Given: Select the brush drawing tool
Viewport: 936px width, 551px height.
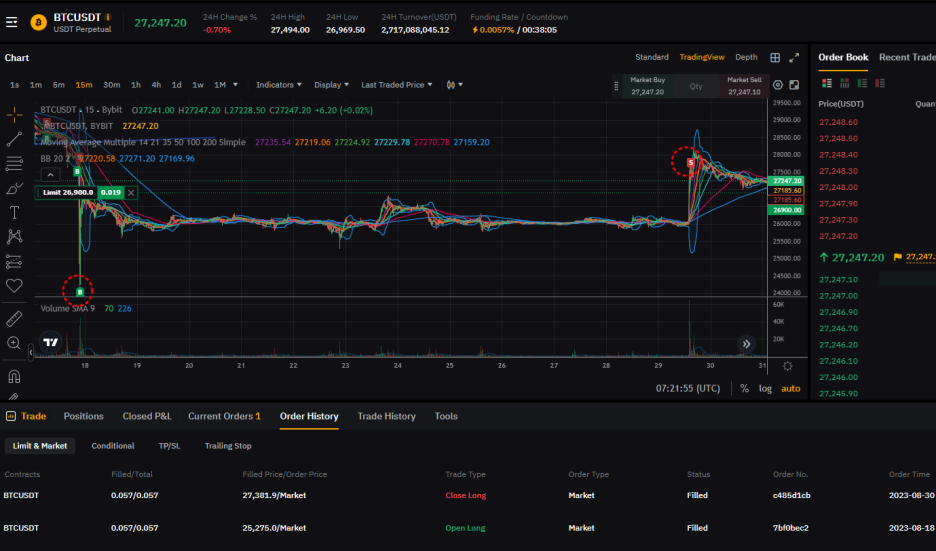Looking at the screenshot, I should 14,188.
